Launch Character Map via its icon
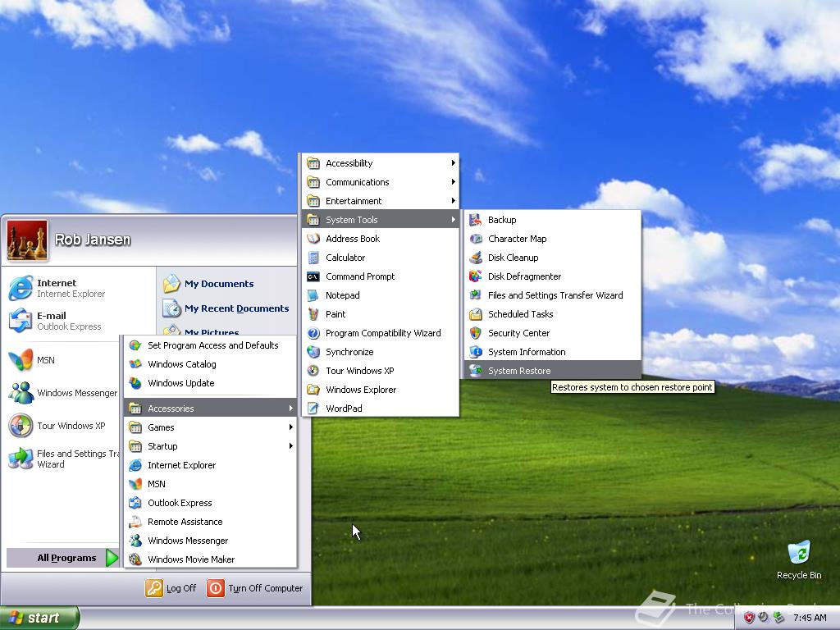 (x=475, y=239)
